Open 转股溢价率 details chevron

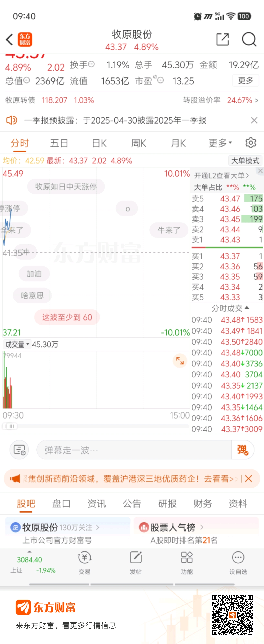point(256,100)
